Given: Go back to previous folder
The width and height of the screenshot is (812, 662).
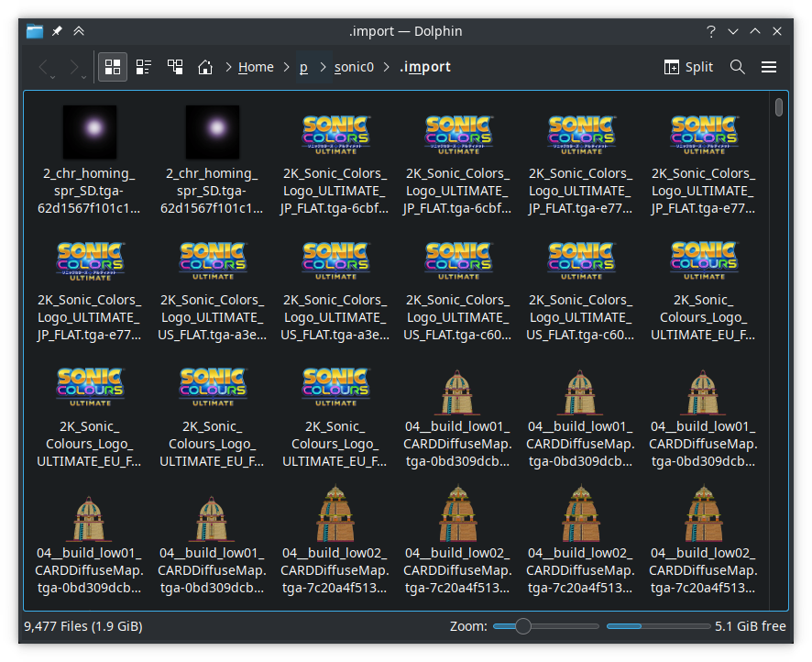Looking at the screenshot, I should [x=46, y=67].
